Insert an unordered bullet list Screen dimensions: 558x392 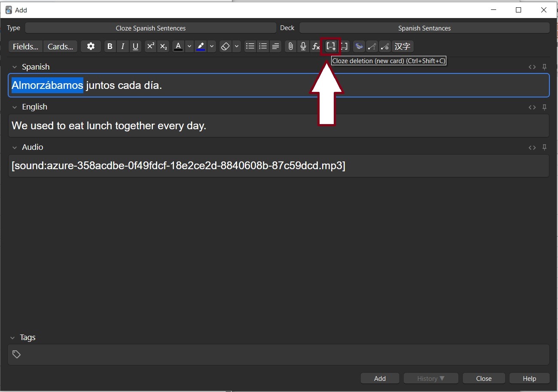tap(250, 46)
